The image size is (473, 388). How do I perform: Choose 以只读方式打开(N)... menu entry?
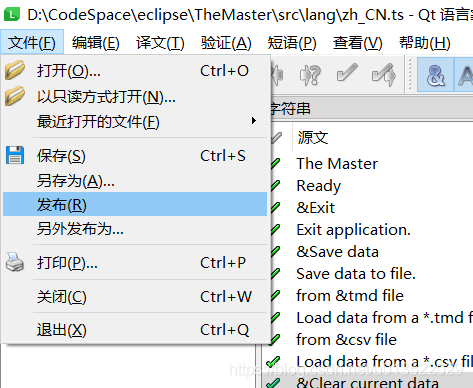[135, 97]
